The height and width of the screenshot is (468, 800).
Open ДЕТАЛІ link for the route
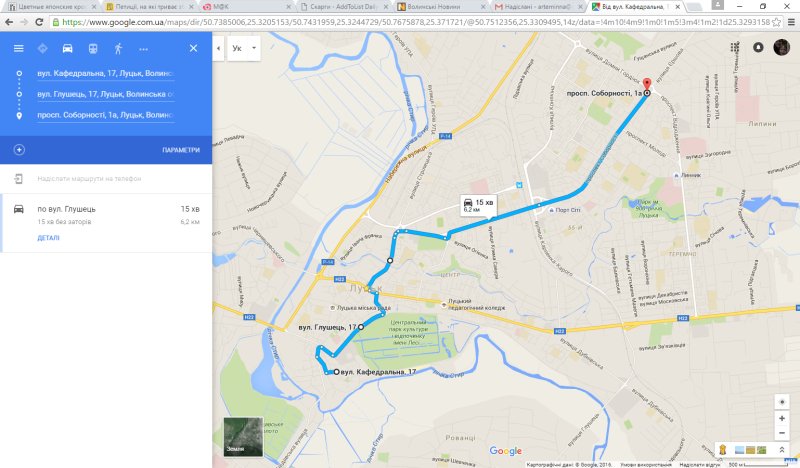(x=48, y=238)
